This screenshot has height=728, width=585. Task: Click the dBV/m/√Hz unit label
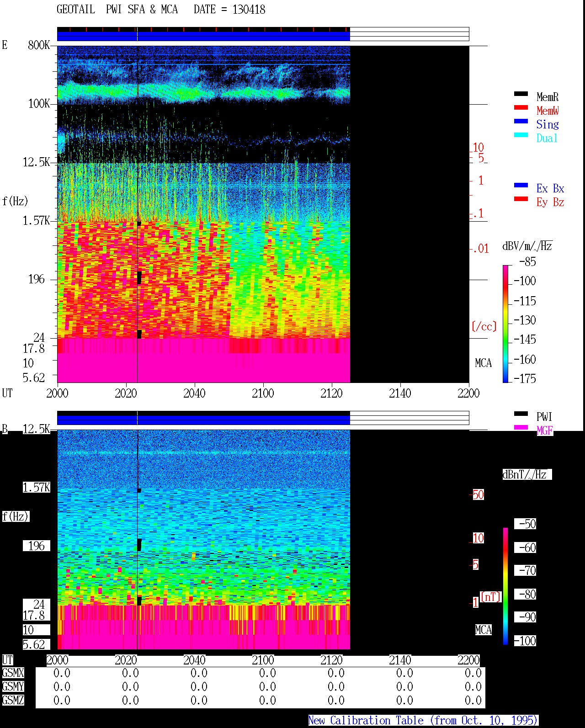(527, 246)
